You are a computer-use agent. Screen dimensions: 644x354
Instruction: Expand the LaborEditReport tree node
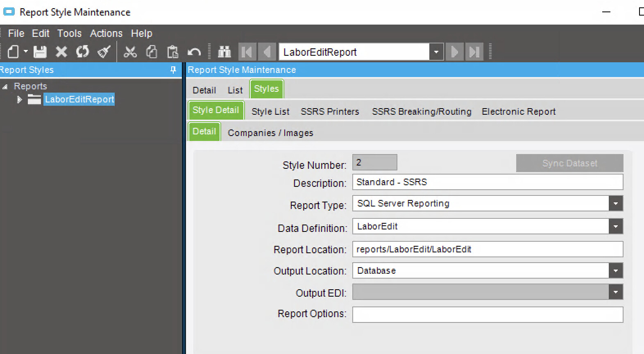click(19, 100)
